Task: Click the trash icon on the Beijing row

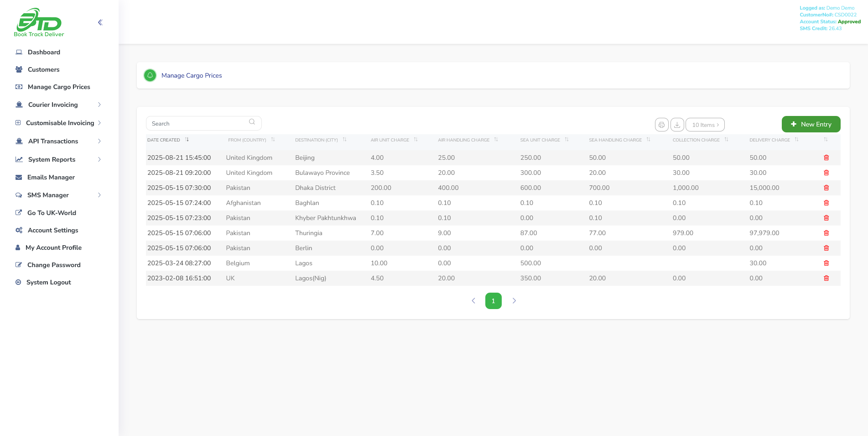Action: [x=826, y=158]
